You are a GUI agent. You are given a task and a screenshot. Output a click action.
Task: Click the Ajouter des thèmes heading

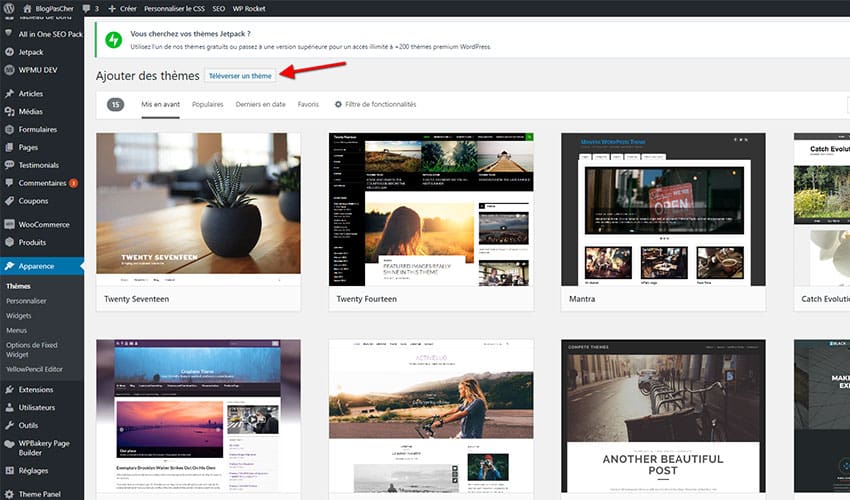point(147,76)
